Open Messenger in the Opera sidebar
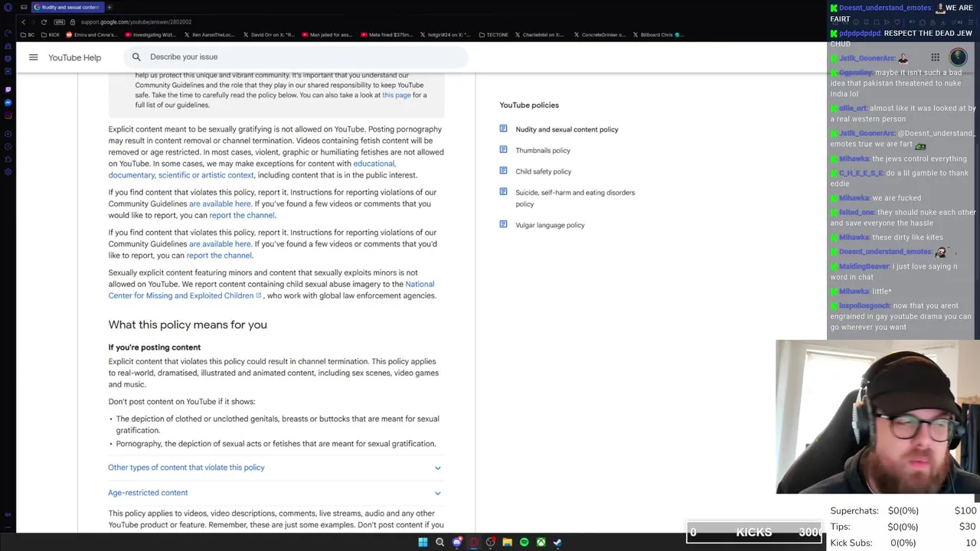The width and height of the screenshot is (980, 551). coord(8,103)
